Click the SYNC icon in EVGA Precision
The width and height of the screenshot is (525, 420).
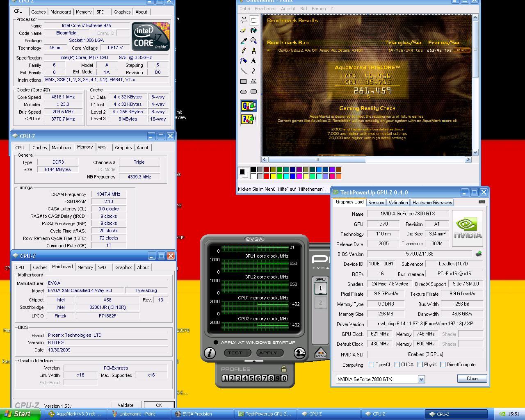point(320,353)
